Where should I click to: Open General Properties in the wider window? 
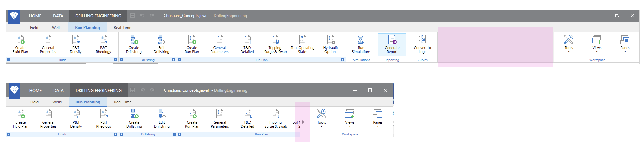click(48, 44)
